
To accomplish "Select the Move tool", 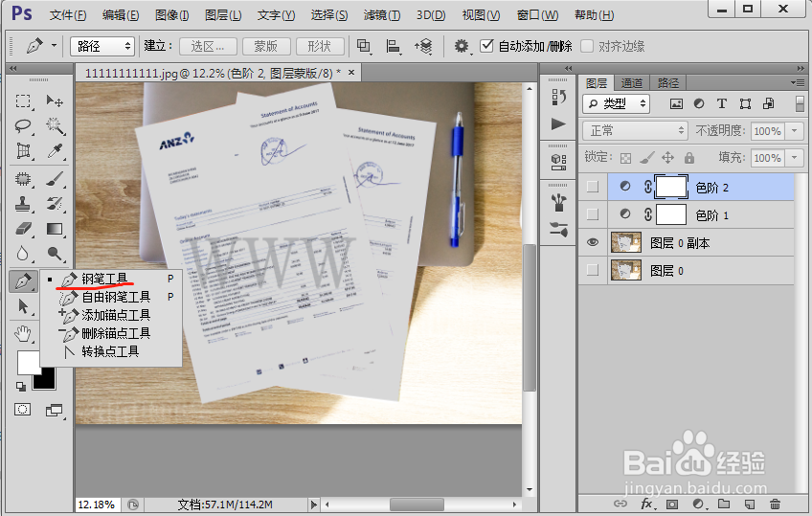I will tap(55, 101).
